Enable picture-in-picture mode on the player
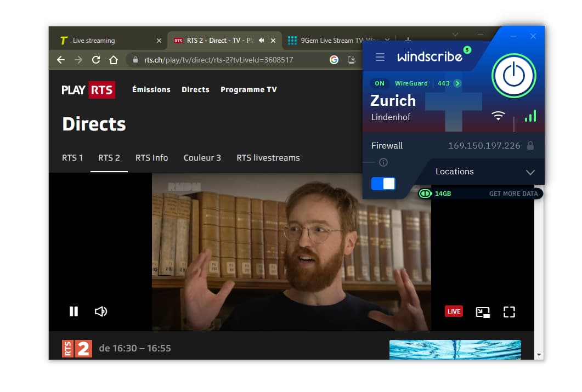Image resolution: width=582 pixels, height=392 pixels. click(483, 313)
